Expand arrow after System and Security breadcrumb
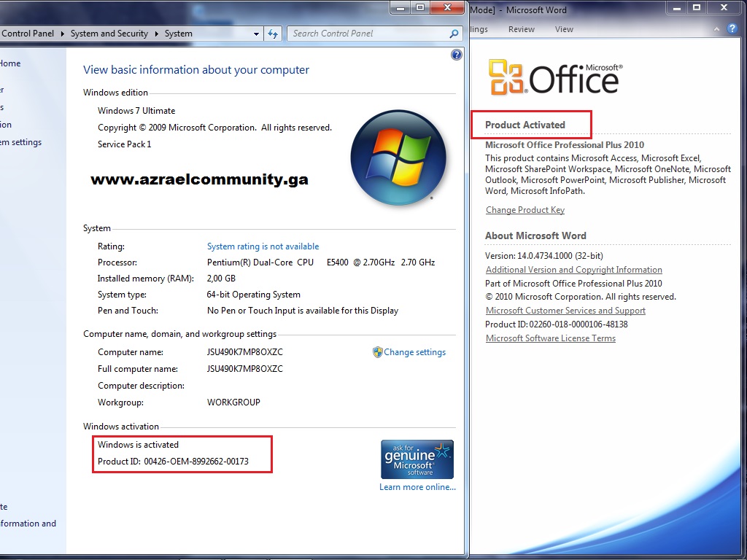 click(x=156, y=34)
